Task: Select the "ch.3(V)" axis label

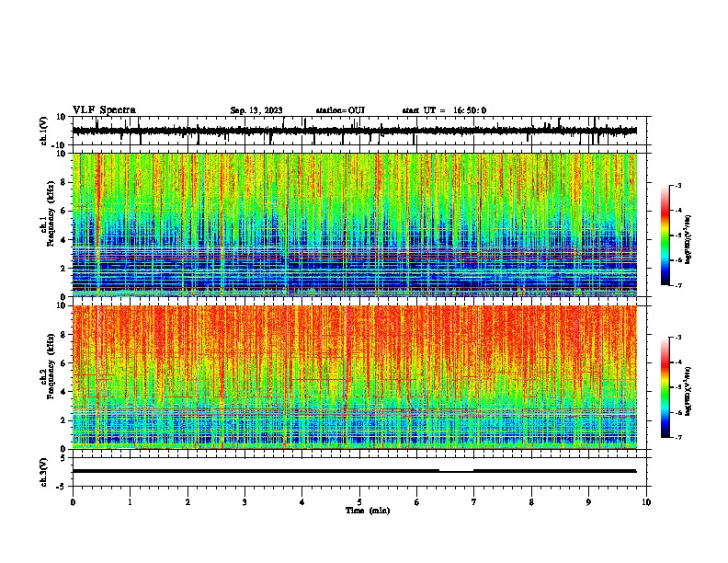Action: coord(43,472)
